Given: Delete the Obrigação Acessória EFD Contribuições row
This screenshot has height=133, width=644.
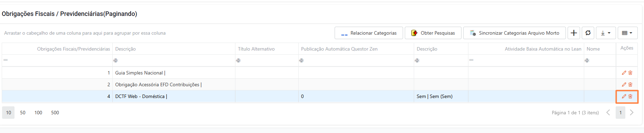Looking at the screenshot, I should (x=630, y=85).
